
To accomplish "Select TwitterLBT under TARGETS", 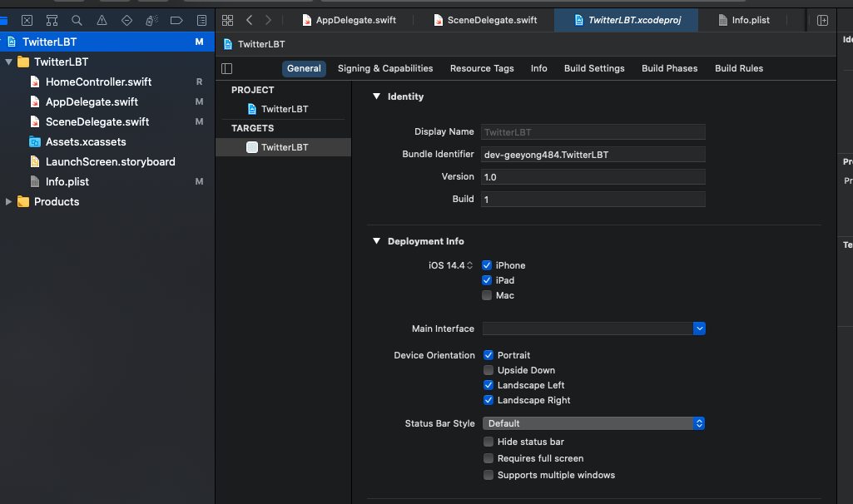I will pos(284,147).
